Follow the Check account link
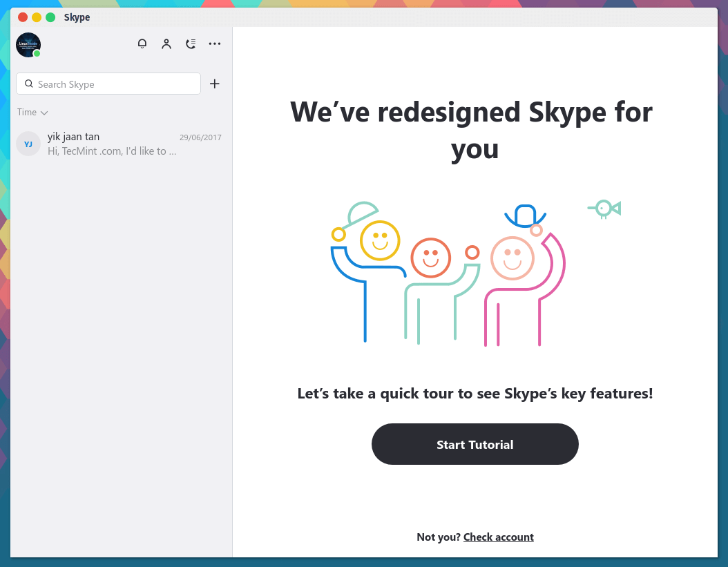 (498, 537)
